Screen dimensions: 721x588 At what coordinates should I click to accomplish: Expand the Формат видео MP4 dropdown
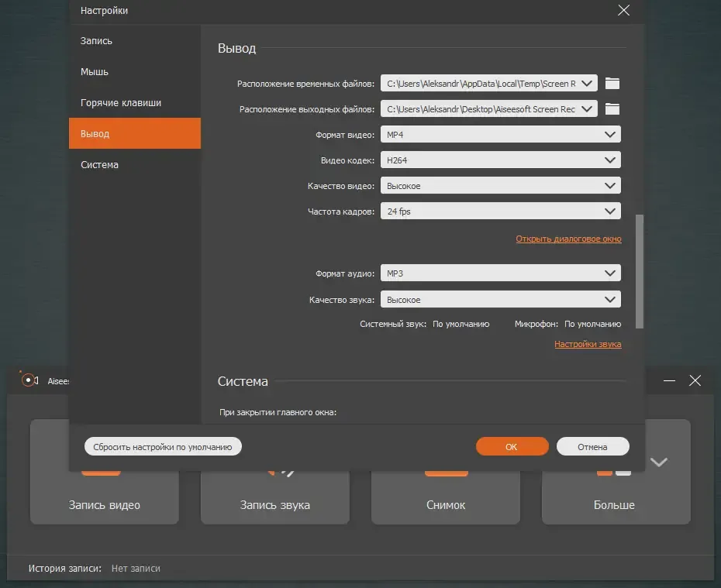(500, 135)
